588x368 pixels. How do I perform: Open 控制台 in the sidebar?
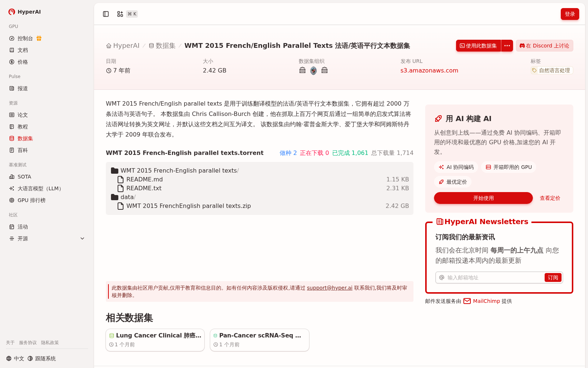25,38
